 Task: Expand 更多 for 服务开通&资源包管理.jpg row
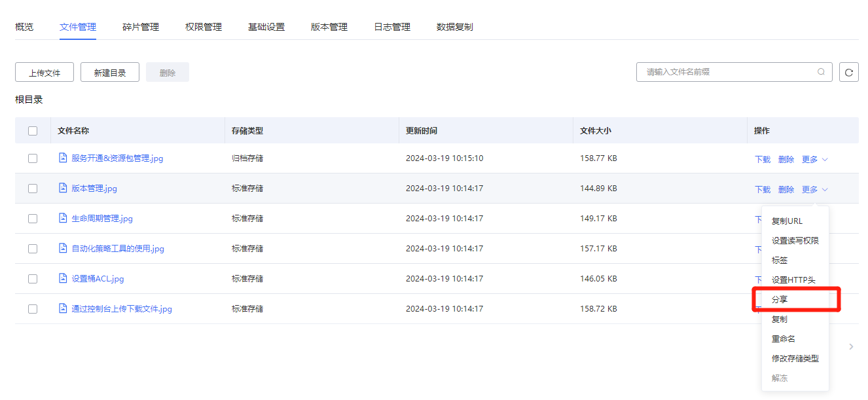coord(815,159)
